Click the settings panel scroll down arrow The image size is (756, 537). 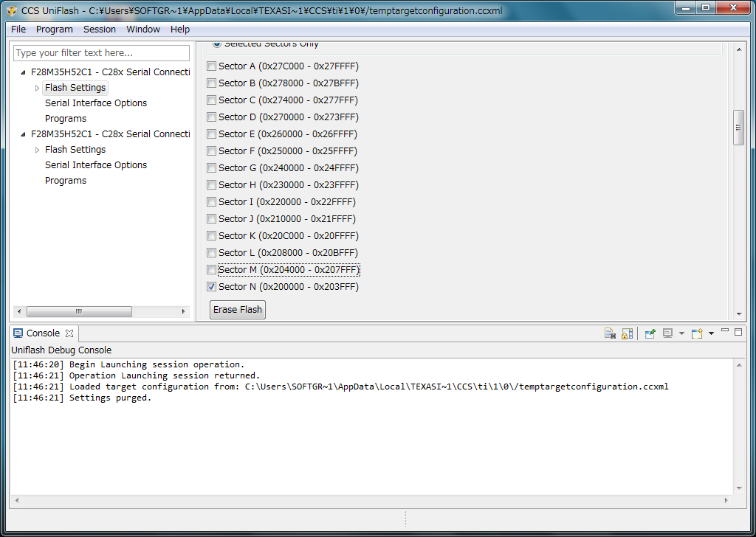pyautogui.click(x=738, y=314)
